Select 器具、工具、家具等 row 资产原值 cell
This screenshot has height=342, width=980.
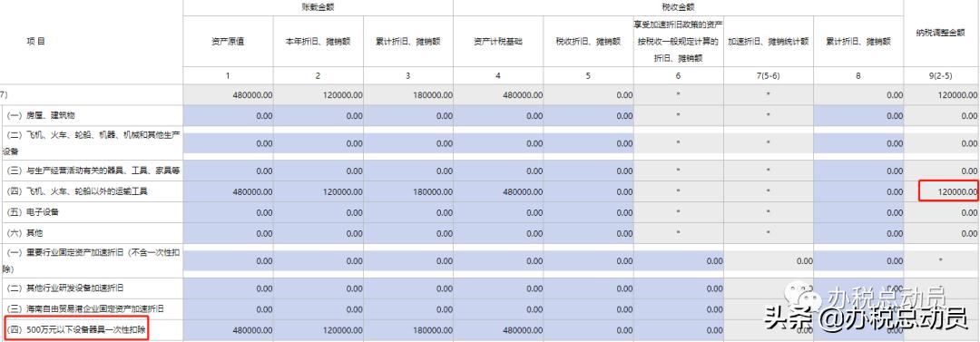click(x=228, y=171)
